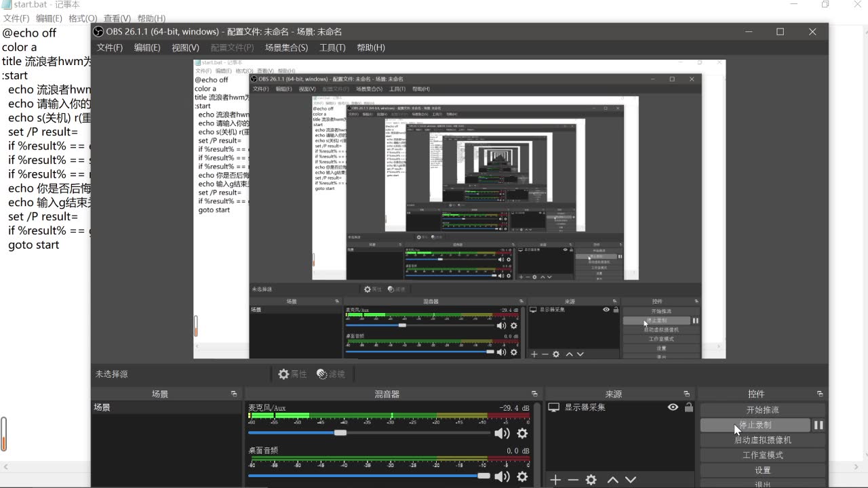This screenshot has width=868, height=488.
Task: Click the 工作室模式 button
Action: point(763,455)
